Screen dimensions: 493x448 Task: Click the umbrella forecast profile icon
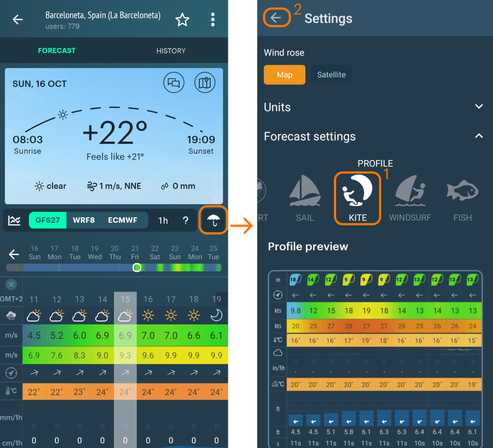coord(214,220)
